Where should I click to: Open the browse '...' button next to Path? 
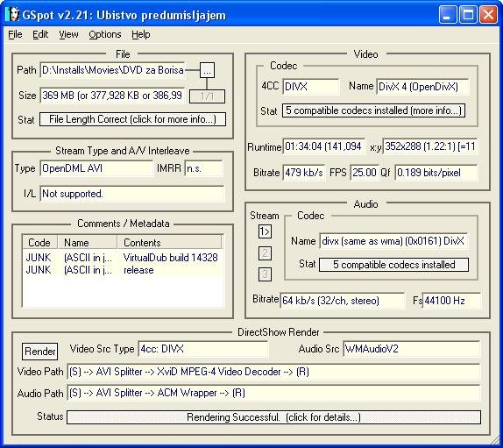(x=207, y=70)
